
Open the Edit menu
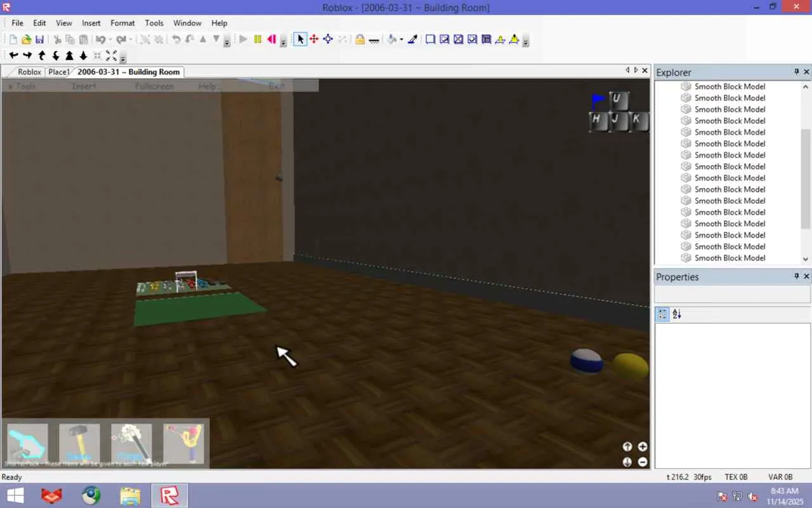(x=39, y=23)
